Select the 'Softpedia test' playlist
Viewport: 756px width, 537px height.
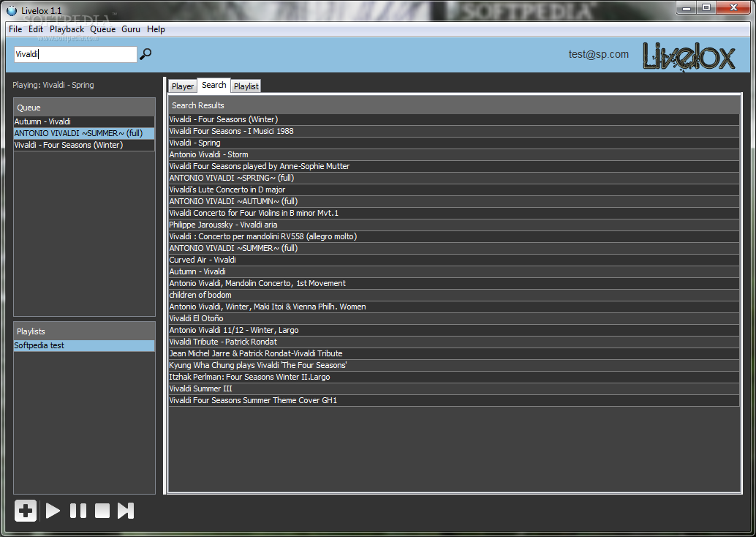pos(84,345)
